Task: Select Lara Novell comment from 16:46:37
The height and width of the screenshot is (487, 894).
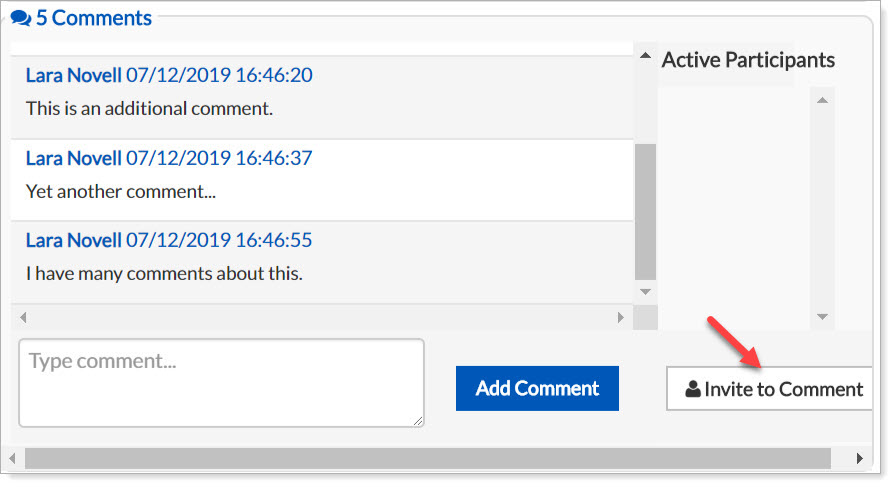Action: (x=322, y=180)
